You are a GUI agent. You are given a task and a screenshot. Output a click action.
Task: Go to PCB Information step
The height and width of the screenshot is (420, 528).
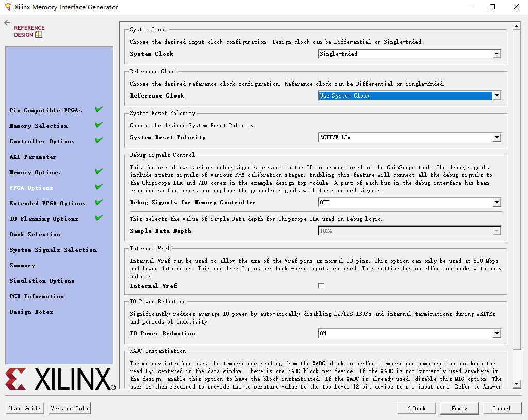pyautogui.click(x=36, y=296)
